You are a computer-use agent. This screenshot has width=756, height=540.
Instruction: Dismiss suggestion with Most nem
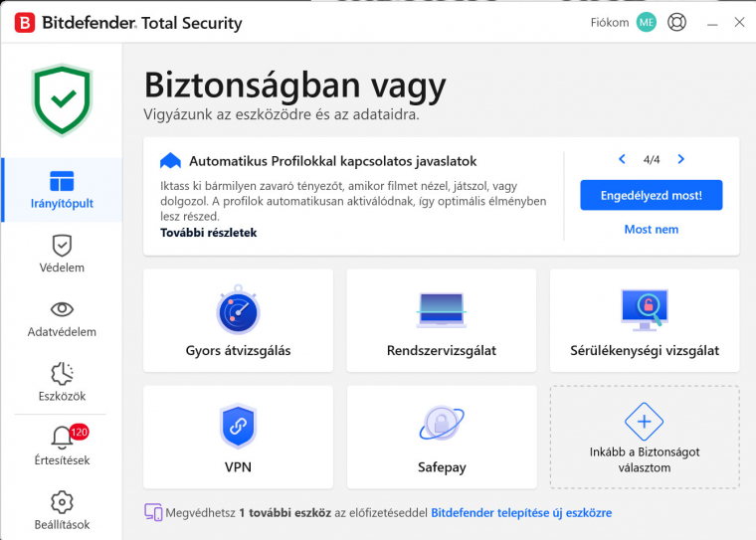[652, 230]
